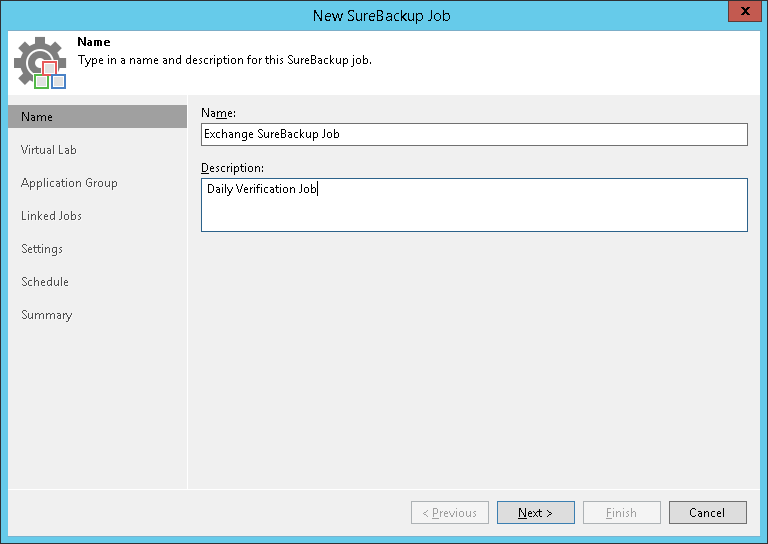
Task: Jump to the Schedule step
Action: point(45,282)
